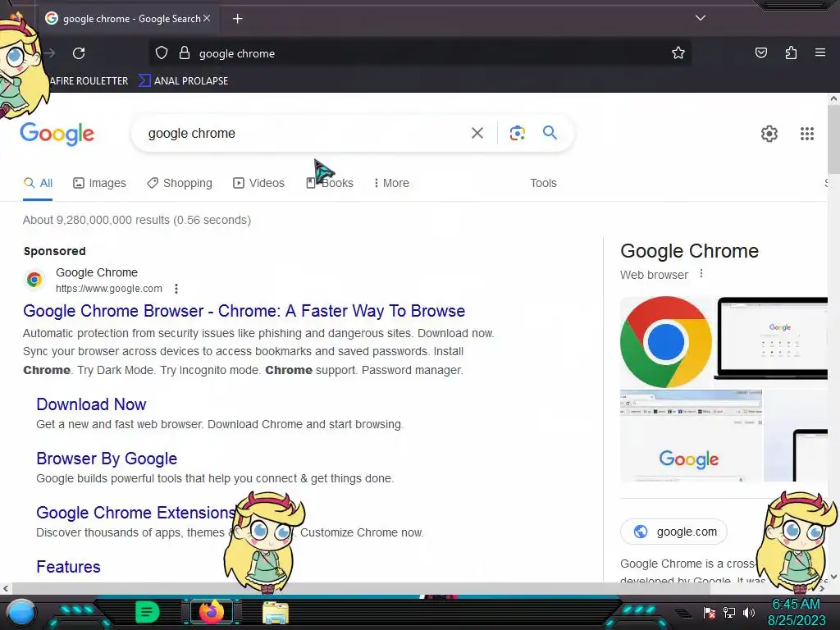Screen dimensions: 840x630
Task: Open the volume speaker tray icon
Action: click(748, 612)
